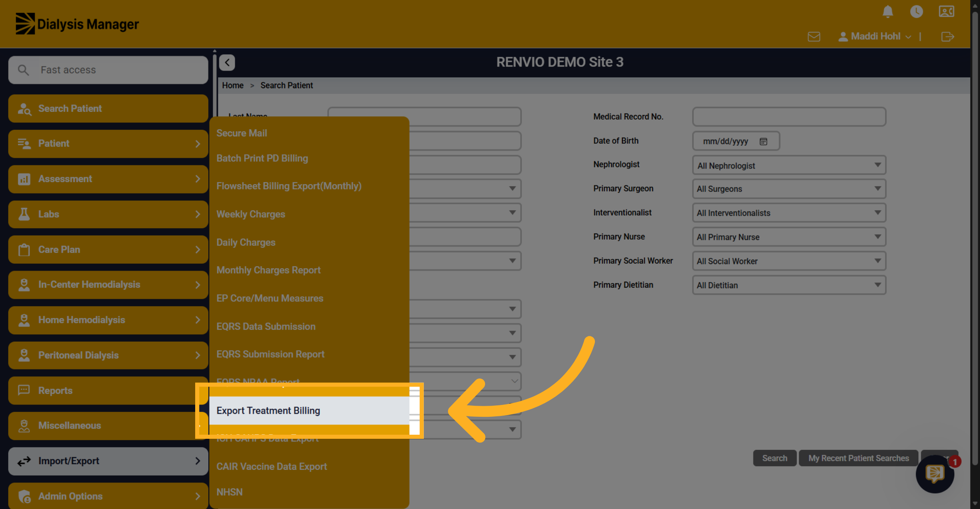Click the Home breadcrumb link
980x509 pixels.
coord(233,85)
